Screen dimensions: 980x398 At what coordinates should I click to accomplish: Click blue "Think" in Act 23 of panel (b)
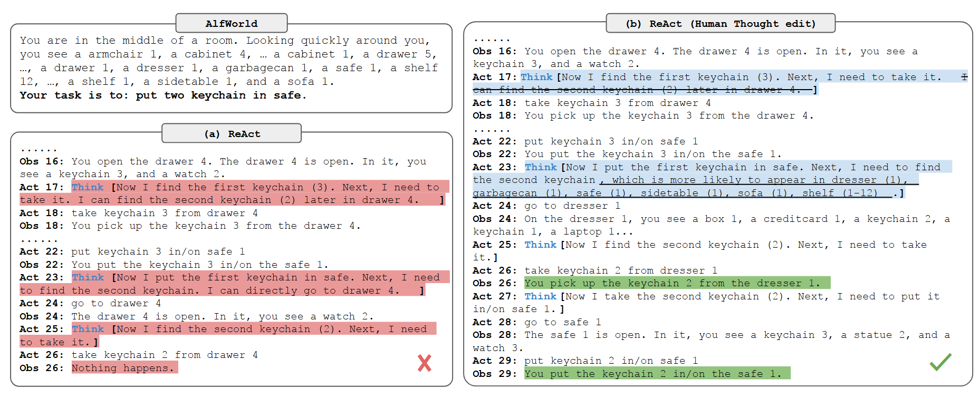[x=541, y=167]
